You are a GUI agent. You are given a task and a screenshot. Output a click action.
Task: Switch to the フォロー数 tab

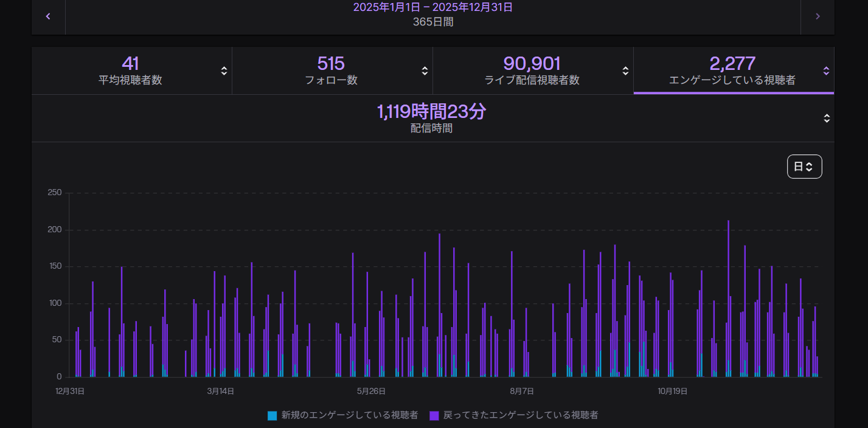pos(331,71)
